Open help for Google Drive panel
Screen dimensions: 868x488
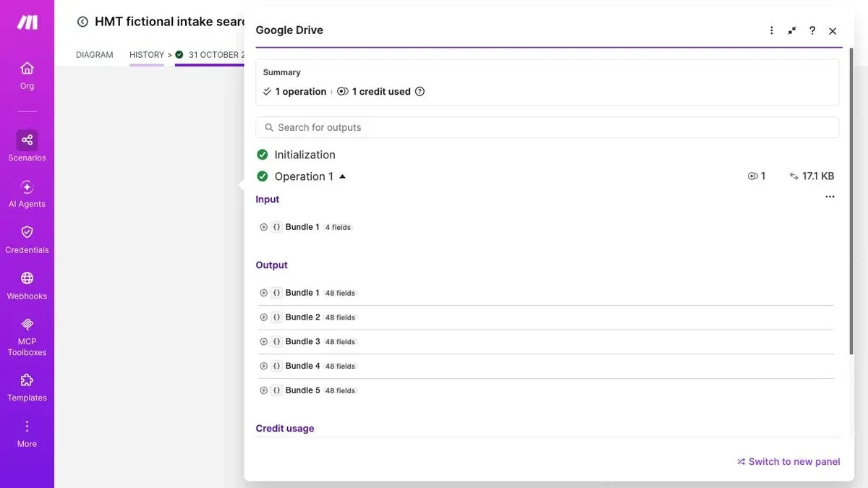pos(812,30)
